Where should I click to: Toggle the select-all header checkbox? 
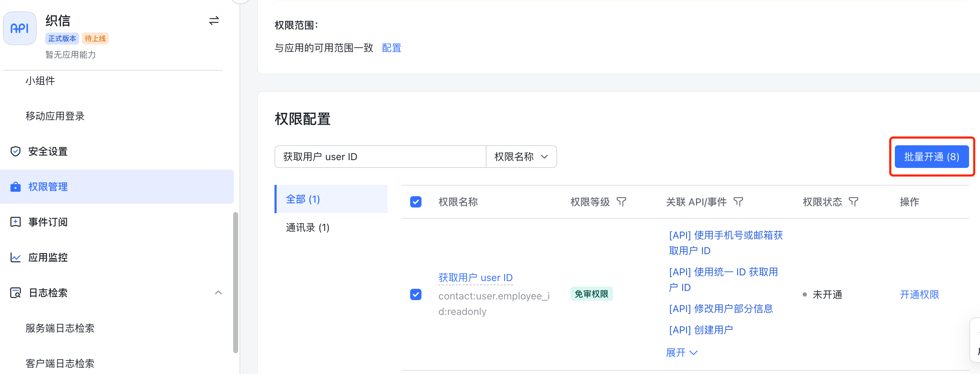pos(415,201)
